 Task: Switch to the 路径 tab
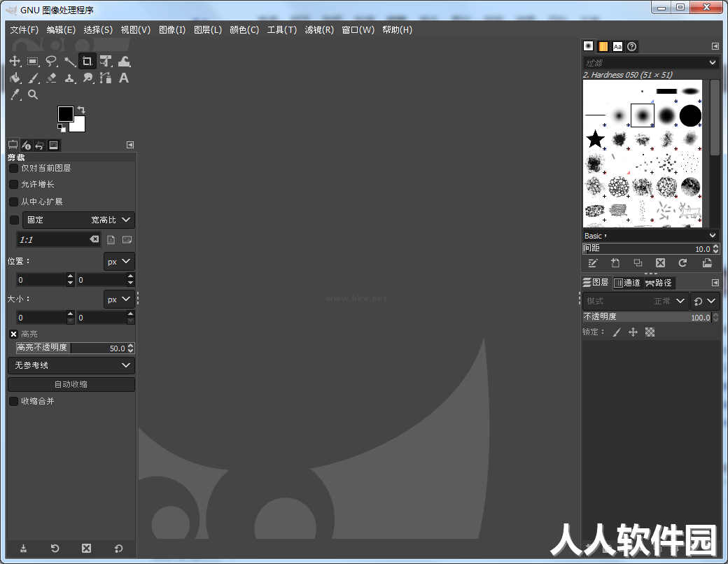click(659, 283)
